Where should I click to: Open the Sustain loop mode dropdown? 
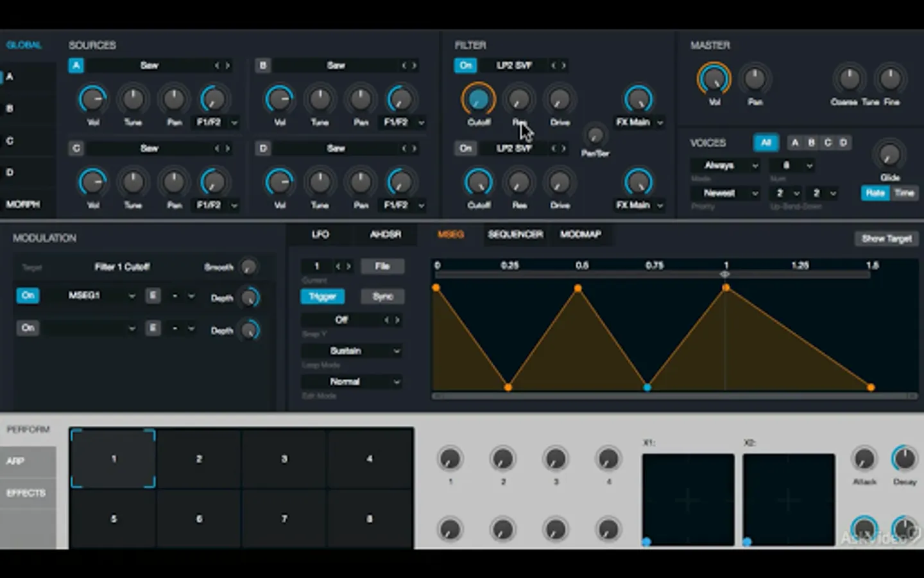pos(352,351)
